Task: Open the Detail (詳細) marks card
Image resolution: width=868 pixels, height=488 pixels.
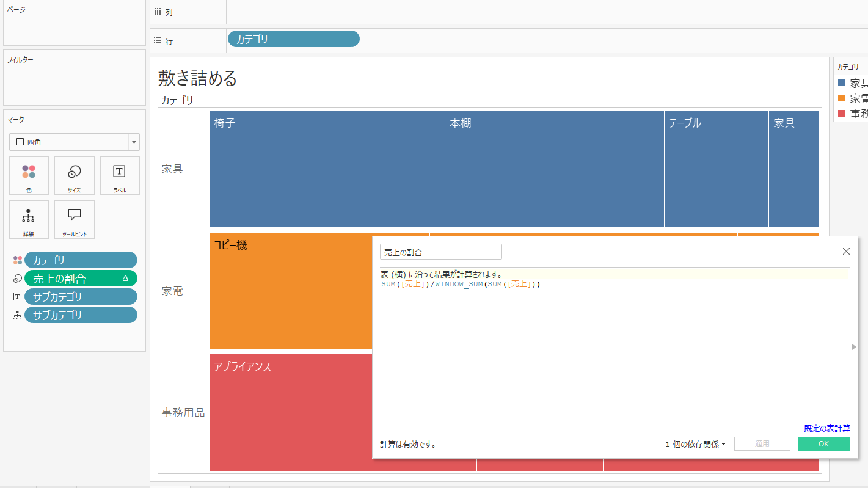Action: click(x=29, y=219)
